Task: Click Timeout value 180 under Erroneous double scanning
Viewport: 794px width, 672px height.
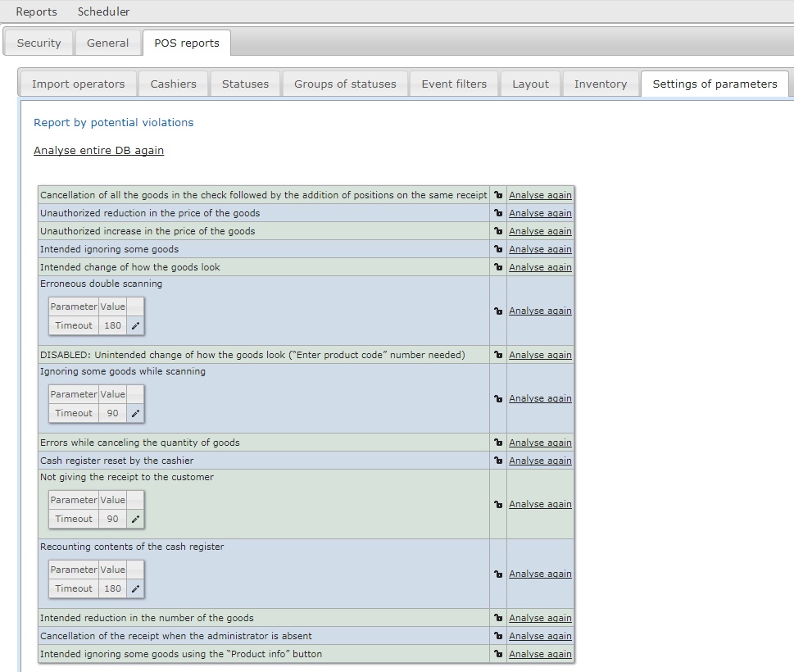Action: [112, 325]
